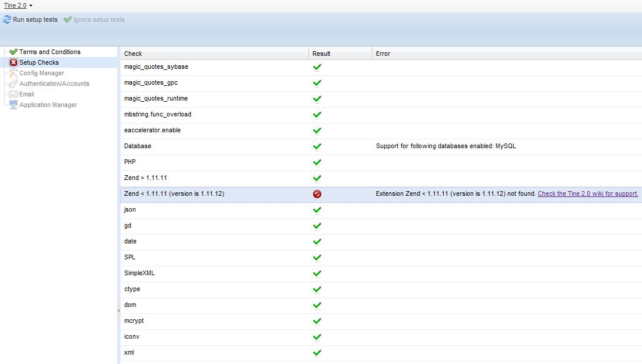The image size is (642, 364).
Task: Click the red error icon for Zend row
Action: (317, 194)
